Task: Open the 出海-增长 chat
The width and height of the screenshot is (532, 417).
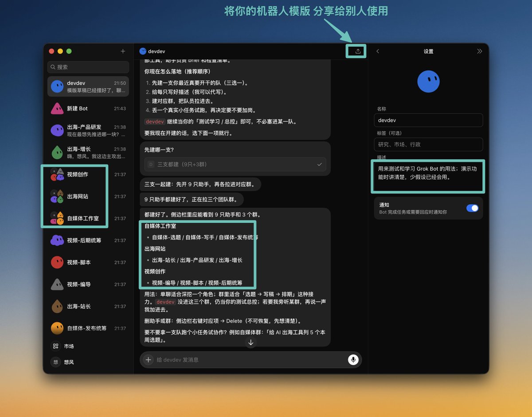Action: pos(88,152)
